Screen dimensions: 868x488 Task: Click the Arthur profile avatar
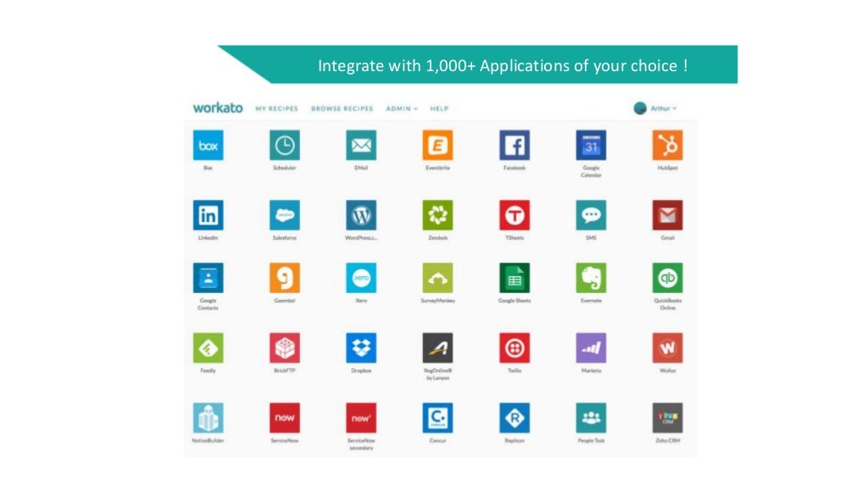[x=640, y=108]
